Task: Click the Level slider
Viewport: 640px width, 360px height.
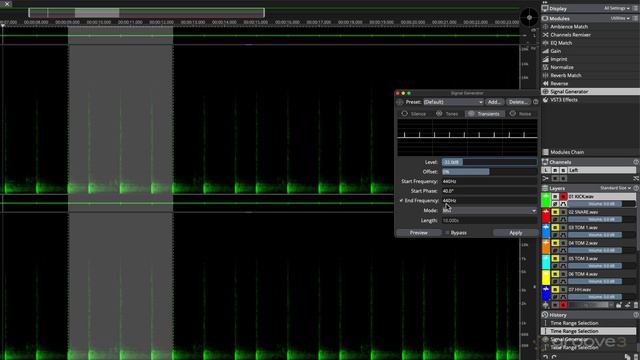Action: [489, 162]
